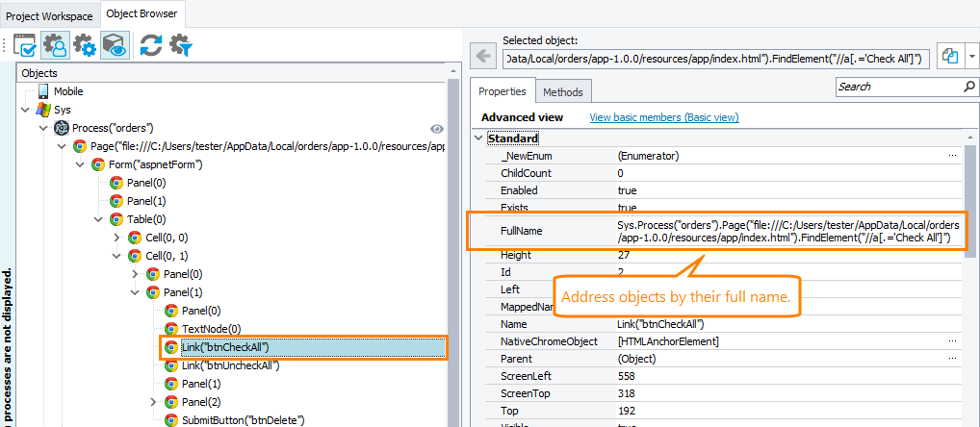The image size is (980, 427).
Task: Expand the Panel(2) tree node
Action: (154, 402)
